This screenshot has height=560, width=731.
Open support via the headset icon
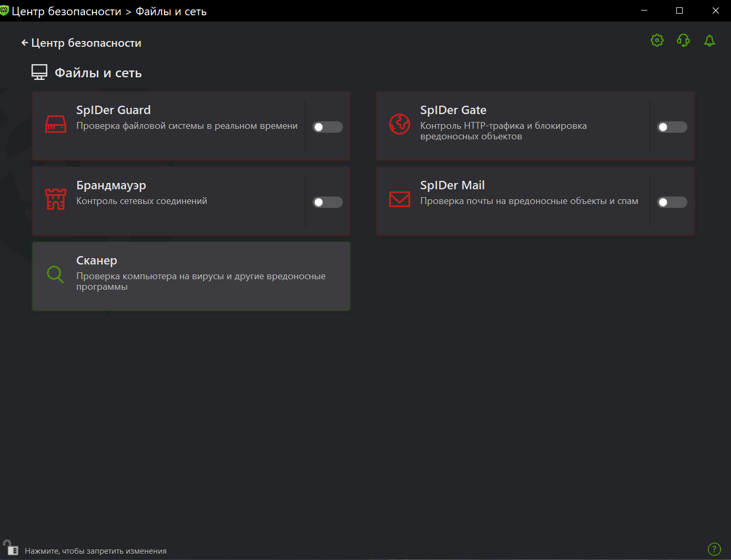683,40
